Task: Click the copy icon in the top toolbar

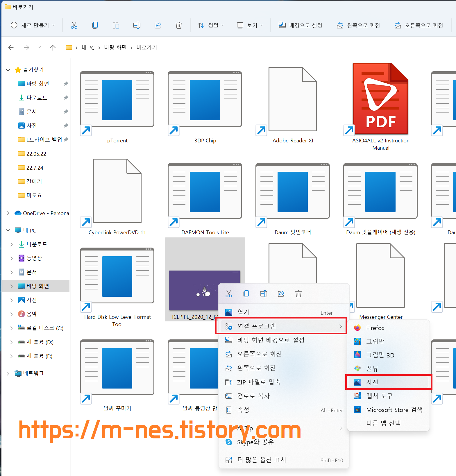Action: (95, 25)
